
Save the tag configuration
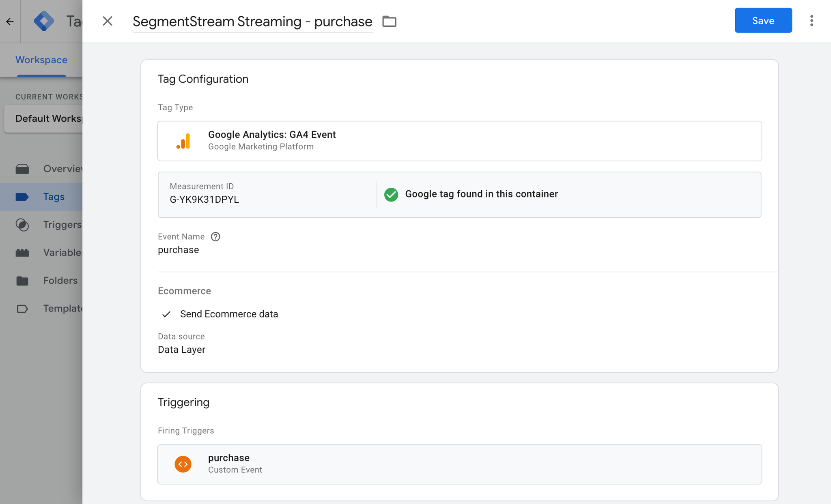click(x=763, y=20)
